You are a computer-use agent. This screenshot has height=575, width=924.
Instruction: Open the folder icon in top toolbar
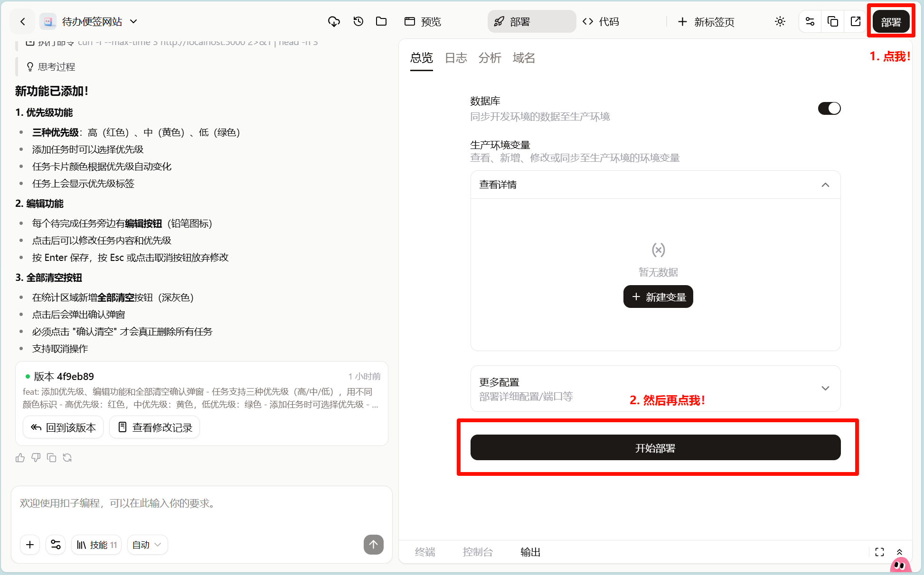pyautogui.click(x=381, y=21)
